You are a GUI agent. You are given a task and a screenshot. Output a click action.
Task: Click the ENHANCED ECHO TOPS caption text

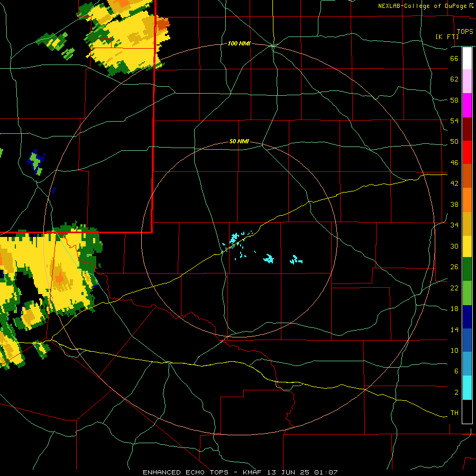[x=186, y=472]
